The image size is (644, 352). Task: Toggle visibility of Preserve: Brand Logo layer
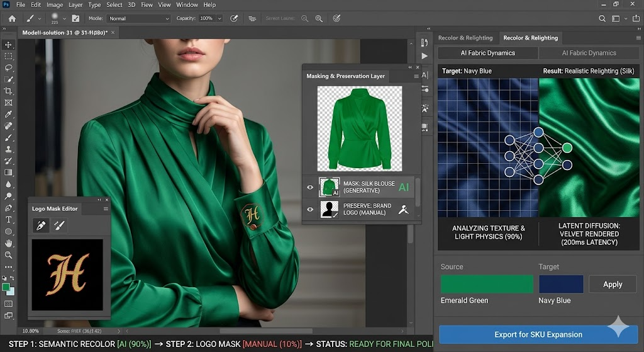coord(310,209)
